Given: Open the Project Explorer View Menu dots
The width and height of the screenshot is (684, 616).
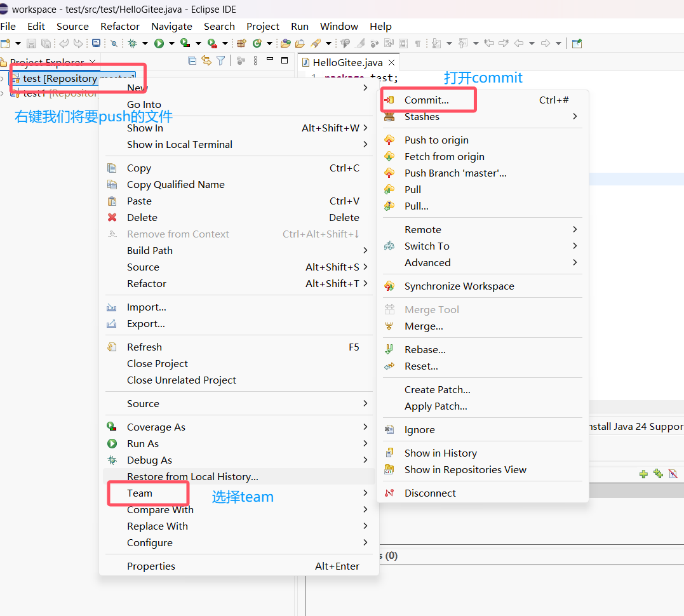Looking at the screenshot, I should (x=256, y=60).
